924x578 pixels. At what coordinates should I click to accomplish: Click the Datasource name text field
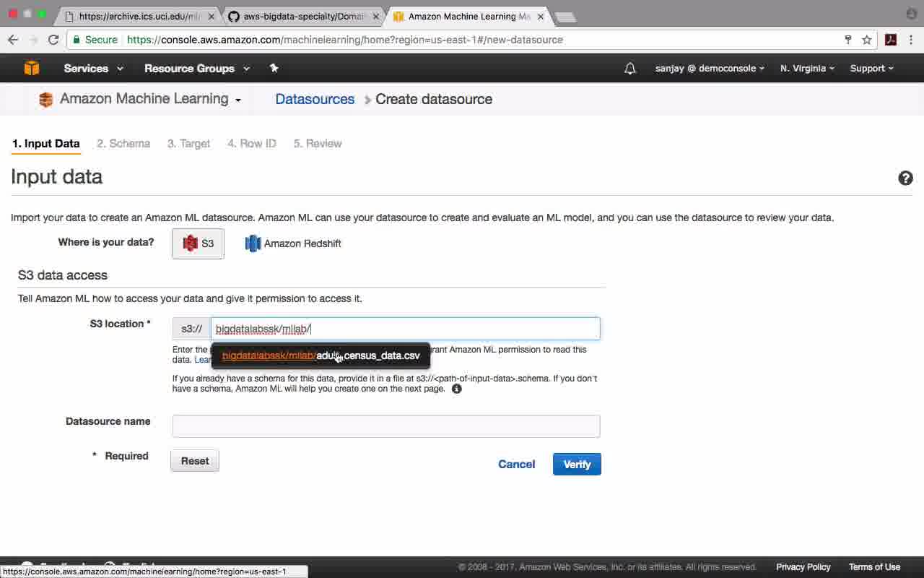pyautogui.click(x=386, y=426)
